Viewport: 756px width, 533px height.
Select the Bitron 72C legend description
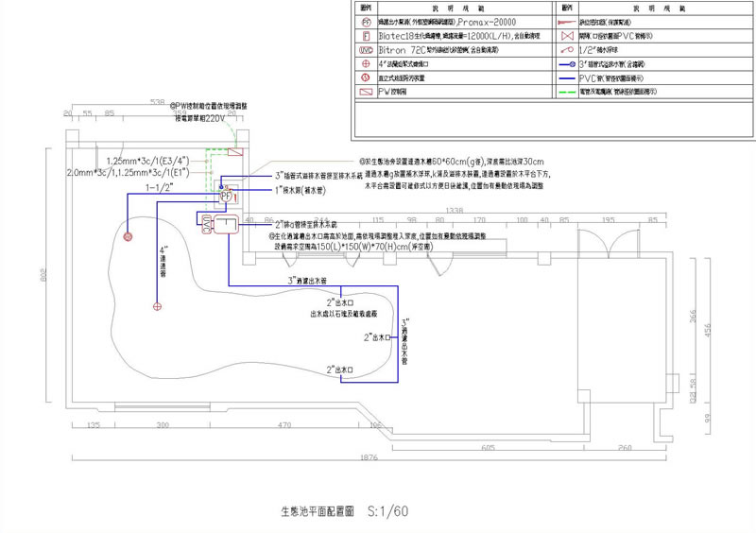point(438,50)
